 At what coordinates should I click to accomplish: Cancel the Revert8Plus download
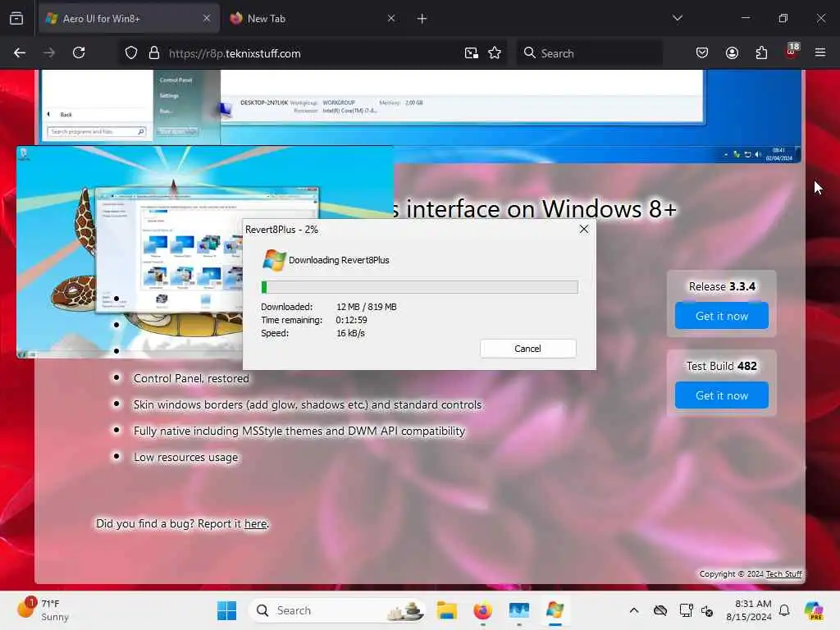pyautogui.click(x=528, y=348)
